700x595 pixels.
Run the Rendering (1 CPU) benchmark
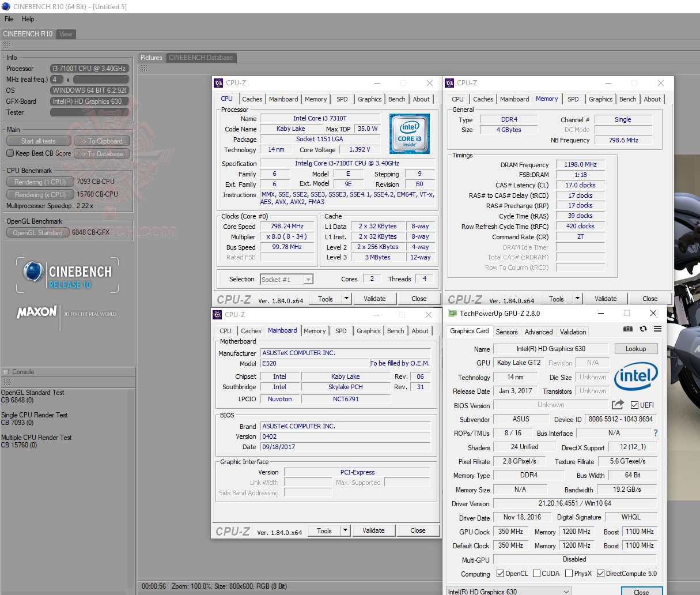click(x=40, y=182)
